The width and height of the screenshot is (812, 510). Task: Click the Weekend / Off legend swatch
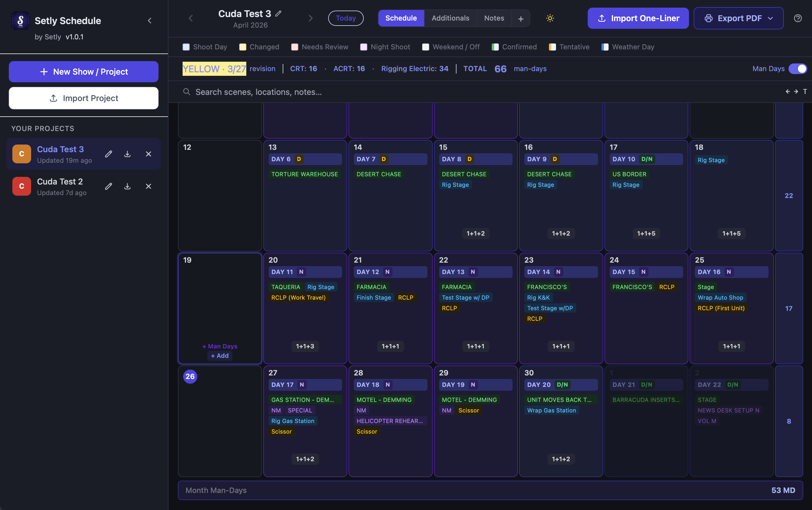pyautogui.click(x=426, y=47)
